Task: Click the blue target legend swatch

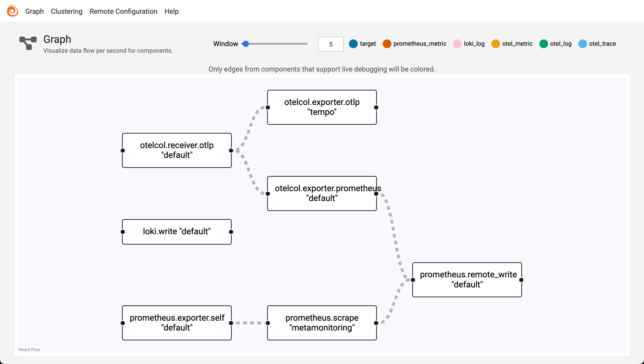Action: (353, 44)
